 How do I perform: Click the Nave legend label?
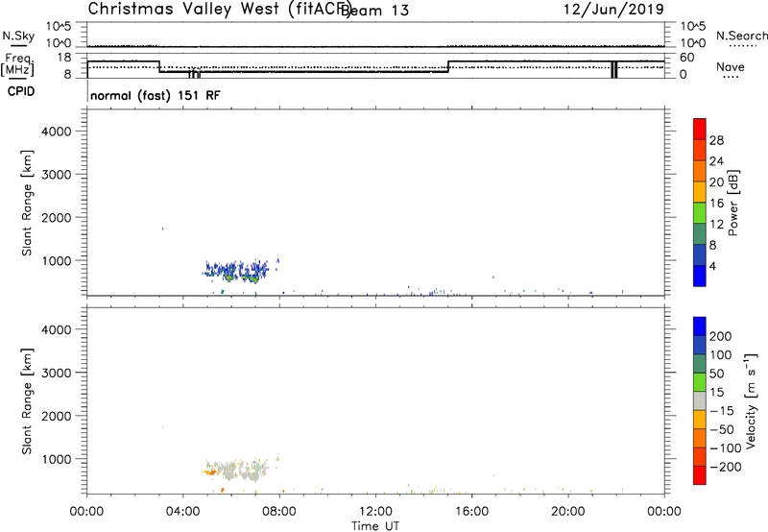coord(731,66)
